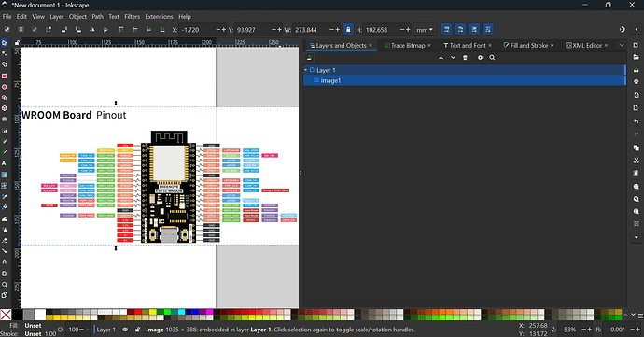This screenshot has width=644, height=337.
Task: Collapse the Layer 1 tree expander
Action: [x=306, y=70]
